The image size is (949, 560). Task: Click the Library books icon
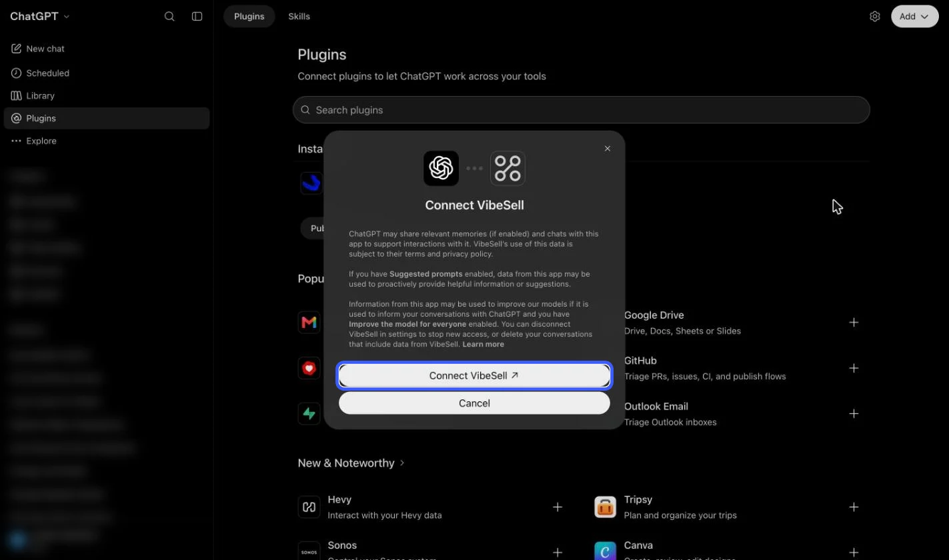16,95
